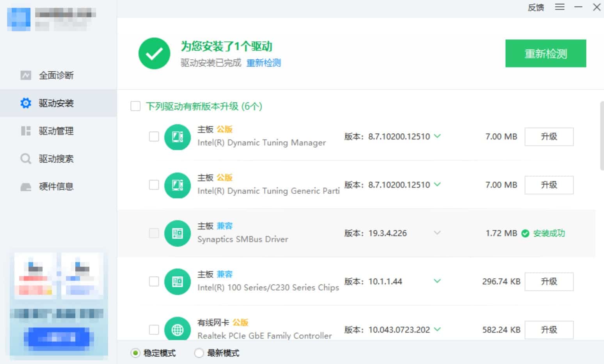Screen dimensions: 604x364
Task: Tick the Intel Dynamic Tuning Manager checkbox
Action: point(154,136)
